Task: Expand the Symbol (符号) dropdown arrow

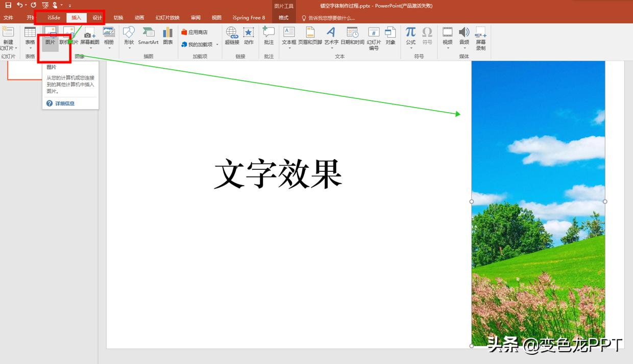Action: tap(428, 42)
